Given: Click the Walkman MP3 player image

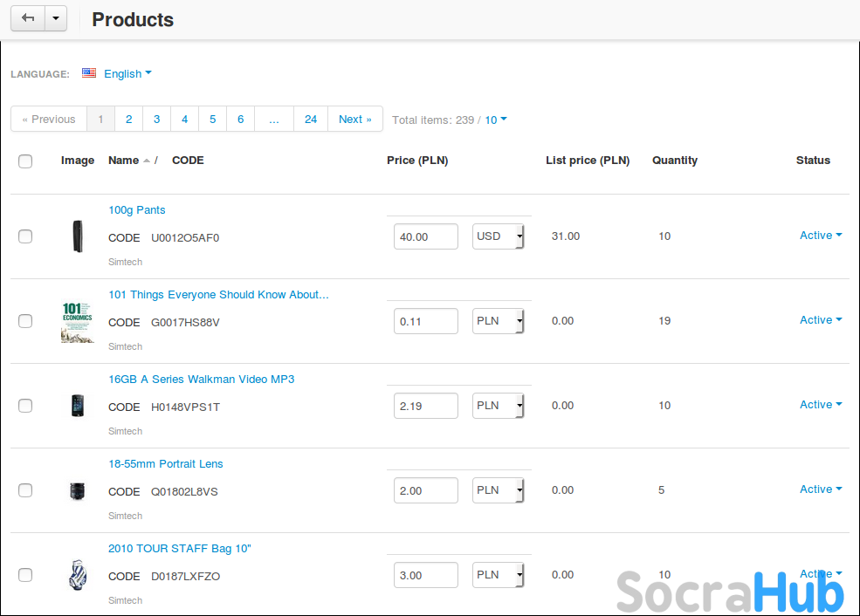Looking at the screenshot, I should 78,406.
